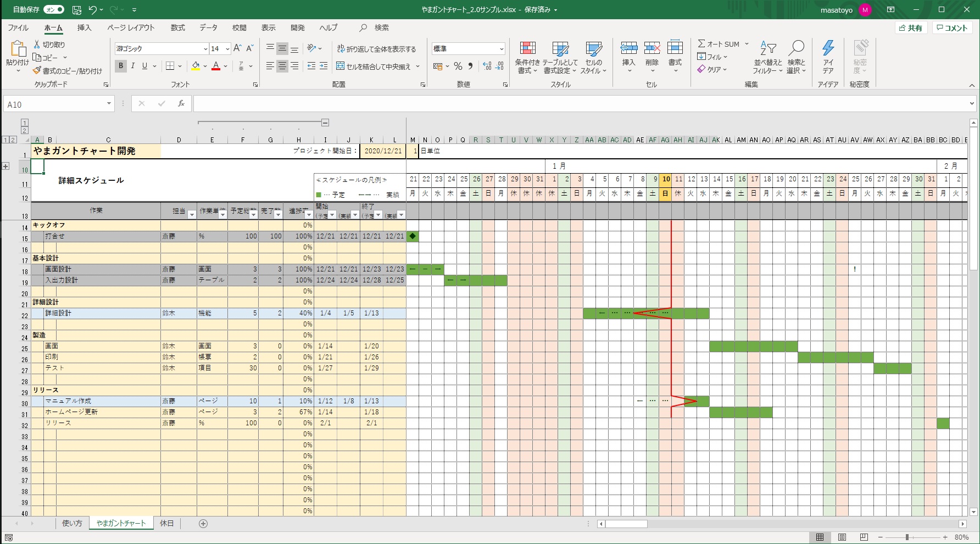The image size is (980, 544).
Task: Click the masatoyo account avatar
Action: tap(865, 10)
